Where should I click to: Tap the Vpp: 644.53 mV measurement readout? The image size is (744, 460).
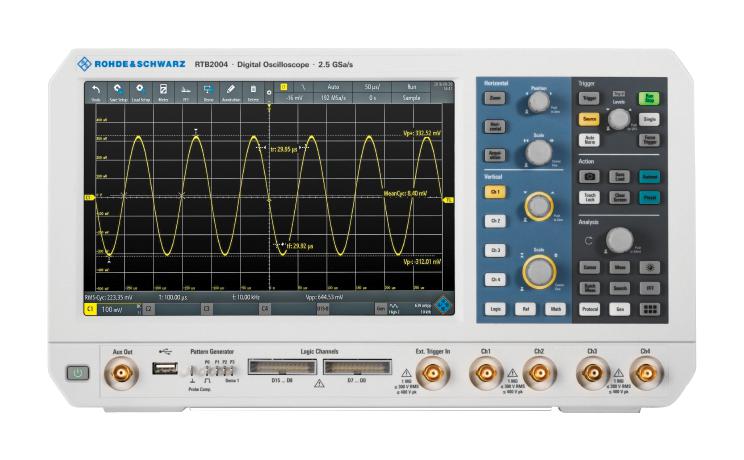(x=325, y=298)
